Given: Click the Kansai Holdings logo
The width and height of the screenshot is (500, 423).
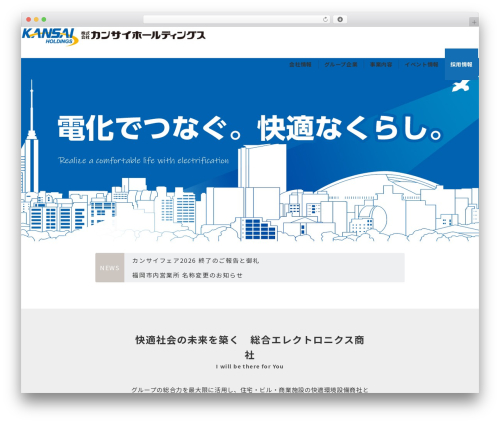Looking at the screenshot, I should point(50,37).
